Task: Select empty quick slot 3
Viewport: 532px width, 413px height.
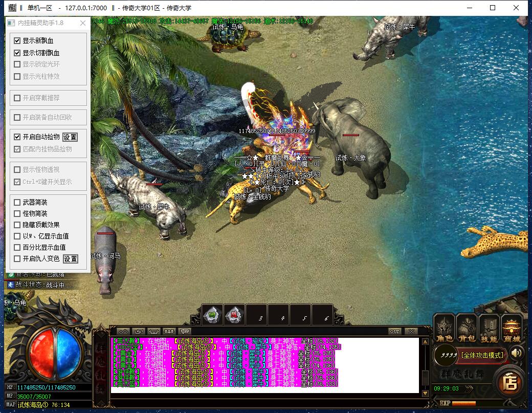Action: 256,315
